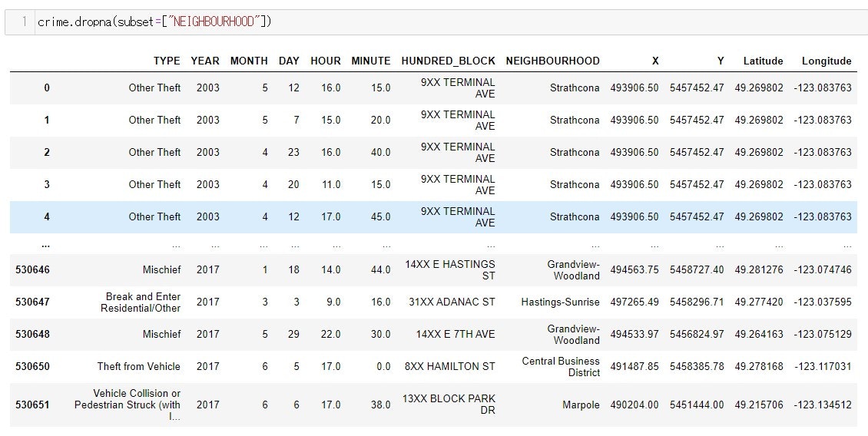Screen dimensions: 868x436
Task: Click Longitude value -123.074746
Action: tap(823, 269)
